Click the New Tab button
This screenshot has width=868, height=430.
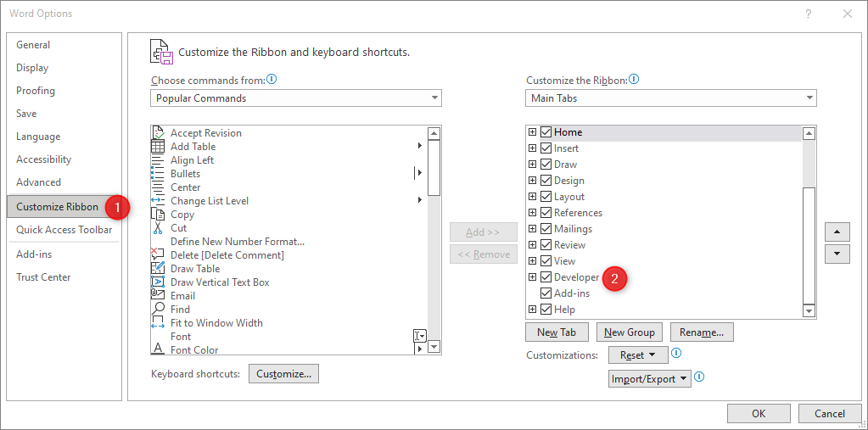point(557,332)
